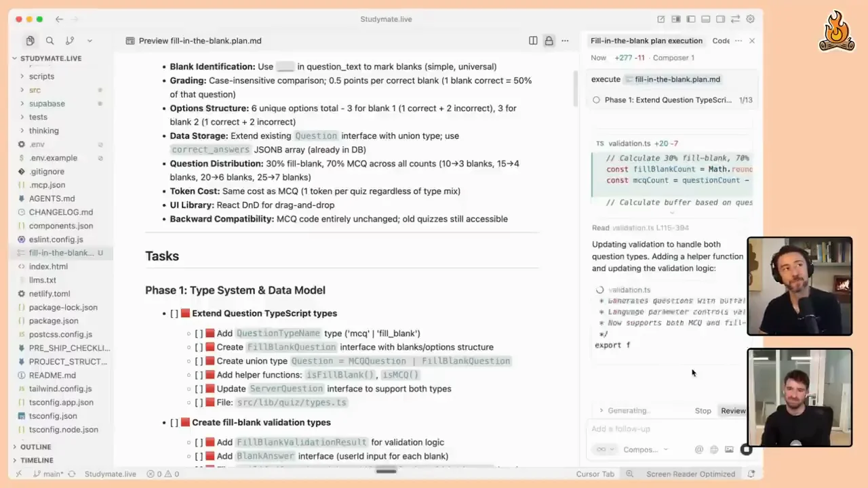Open the Source Control view icon
The width and height of the screenshot is (868, 488).
(69, 41)
